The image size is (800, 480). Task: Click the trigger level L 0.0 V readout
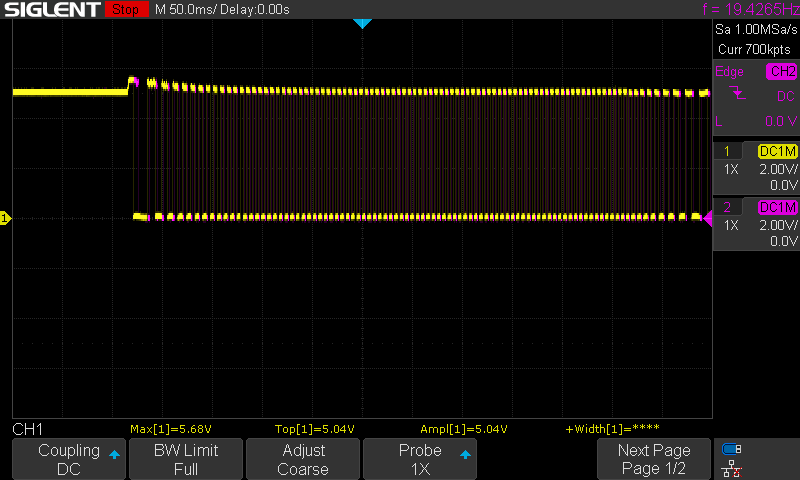click(756, 121)
